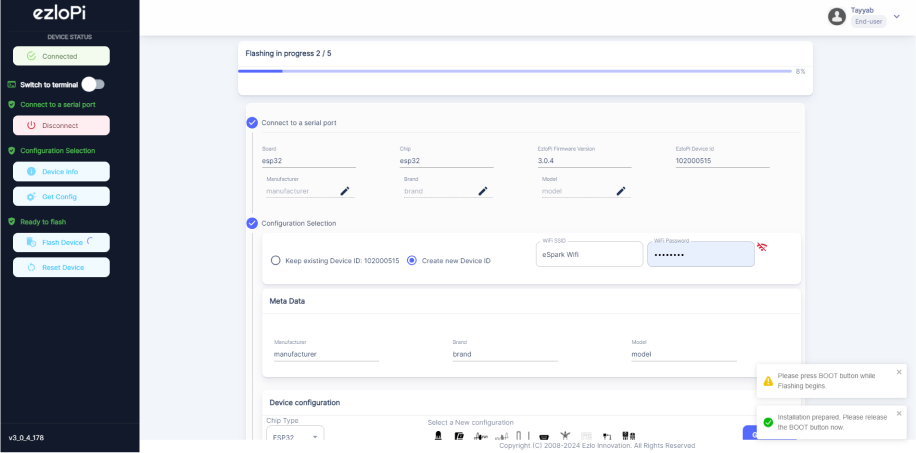Click the Get Config button
The image size is (916, 453).
61,197
